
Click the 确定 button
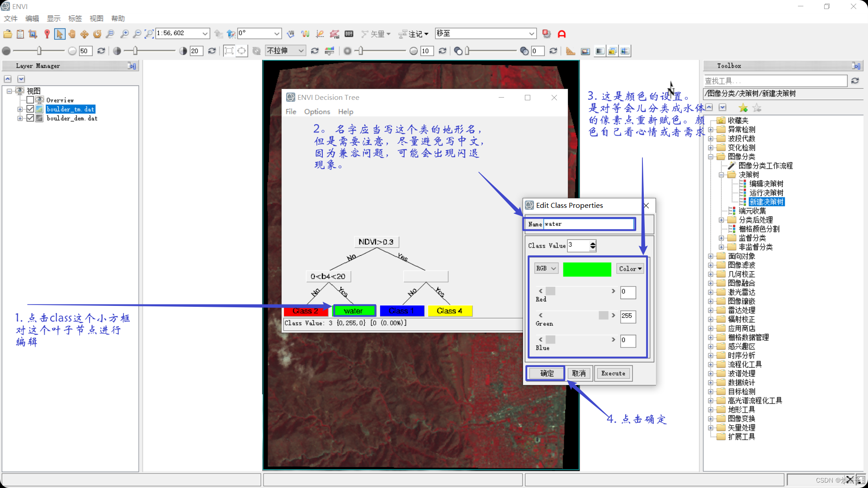[547, 374]
